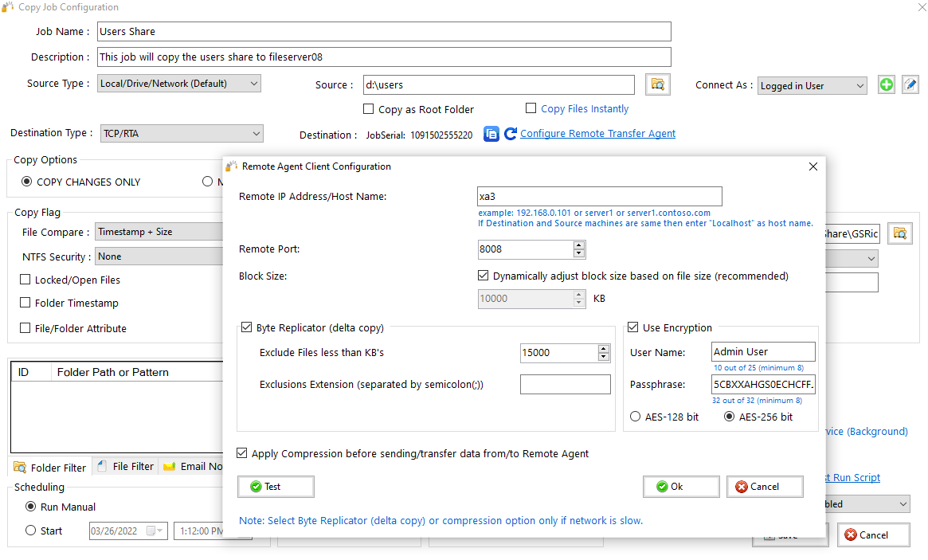
Task: Open calendar picker for start date
Action: tap(154, 531)
